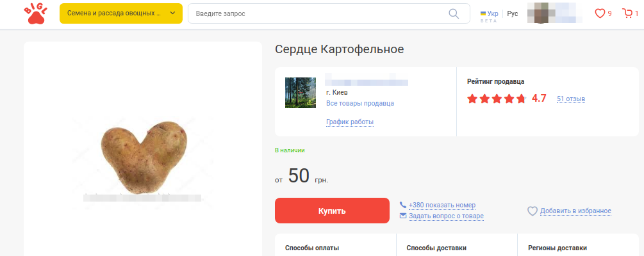Open the Bigl paw logo homepage

click(36, 14)
